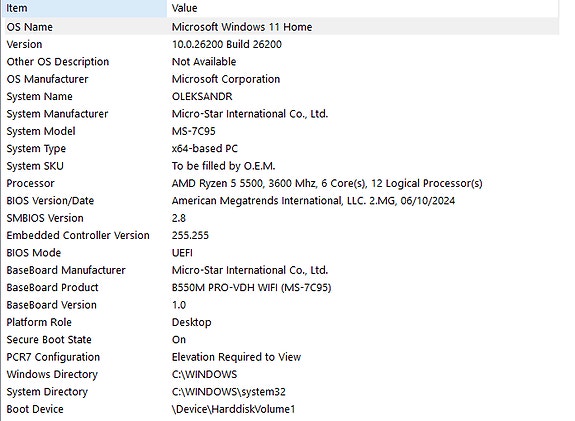
Task: Select the Boot Device row
Action: pyautogui.click(x=281, y=409)
